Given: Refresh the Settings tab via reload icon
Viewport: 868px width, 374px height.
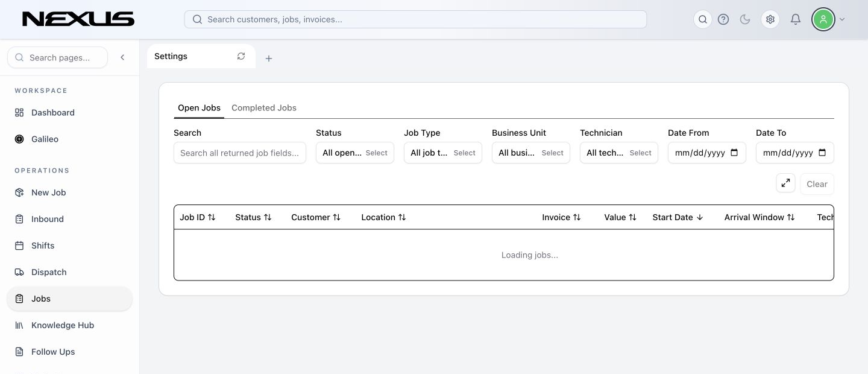Looking at the screenshot, I should [x=241, y=56].
